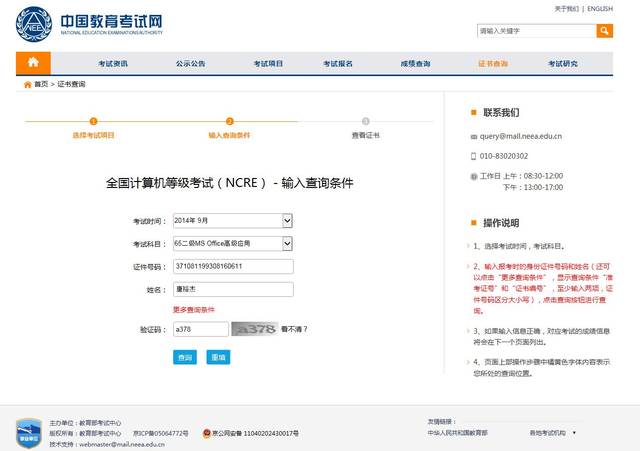
Task: Open the 成绩查询 menu
Action: 416,64
